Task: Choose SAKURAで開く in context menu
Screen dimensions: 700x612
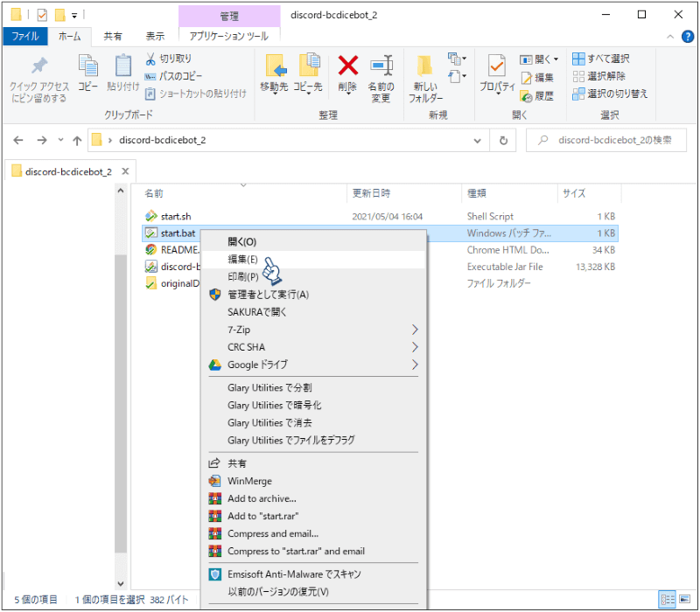Action: 313,312
